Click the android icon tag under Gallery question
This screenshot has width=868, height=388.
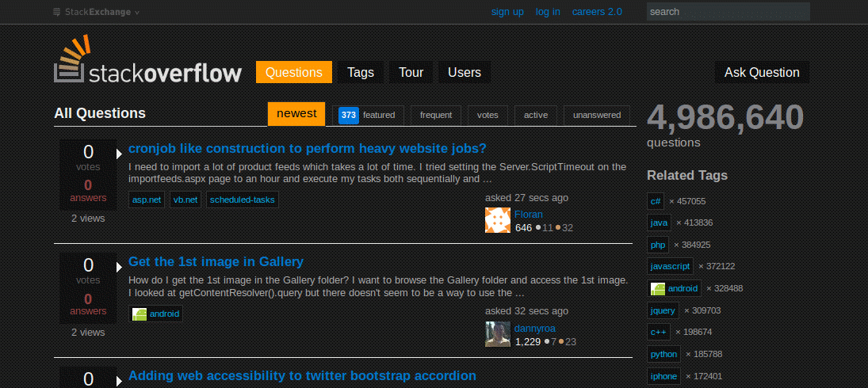(x=155, y=314)
